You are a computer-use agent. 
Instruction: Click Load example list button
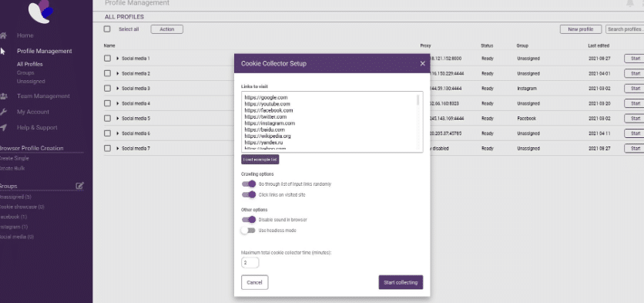(260, 159)
